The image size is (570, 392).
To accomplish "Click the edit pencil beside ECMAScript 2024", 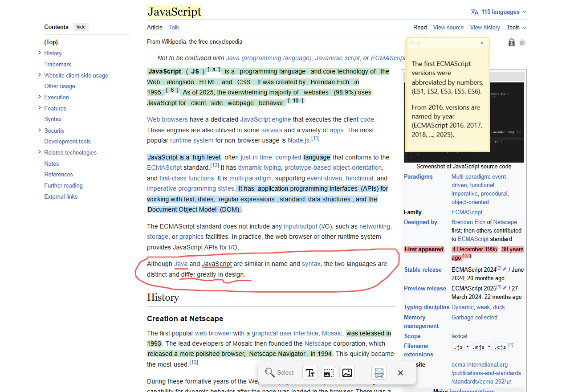I will point(505,269).
